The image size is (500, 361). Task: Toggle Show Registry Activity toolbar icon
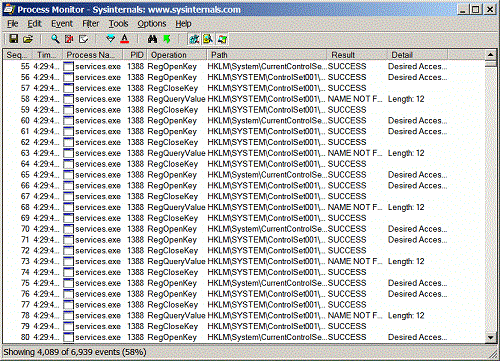tap(194, 39)
